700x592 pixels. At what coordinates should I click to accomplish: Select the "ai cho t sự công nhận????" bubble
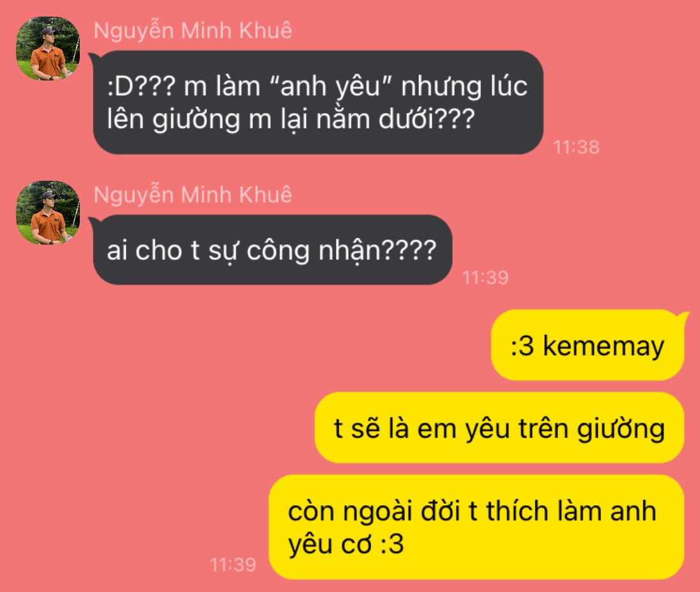[x=272, y=250]
